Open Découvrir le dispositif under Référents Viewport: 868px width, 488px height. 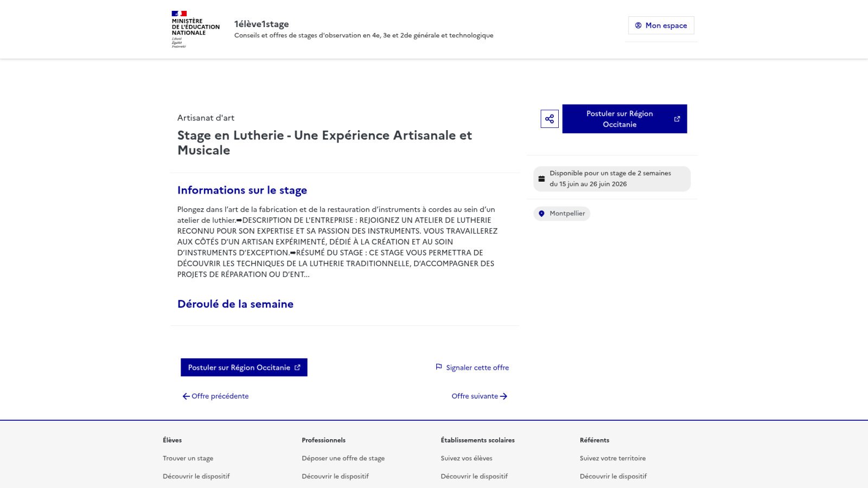[x=613, y=476]
